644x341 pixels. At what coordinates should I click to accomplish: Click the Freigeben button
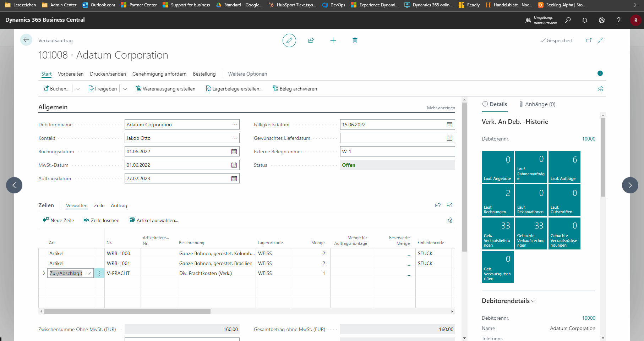point(102,89)
